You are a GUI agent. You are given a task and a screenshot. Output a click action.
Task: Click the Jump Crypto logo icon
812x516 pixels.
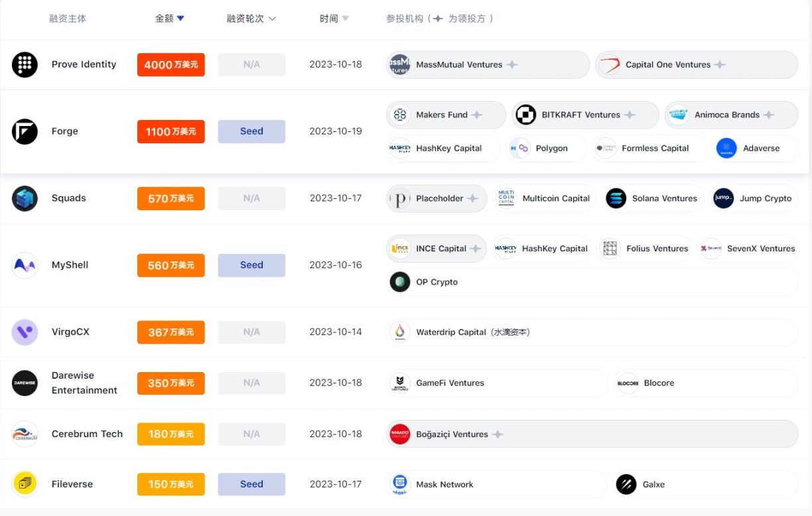coord(723,198)
